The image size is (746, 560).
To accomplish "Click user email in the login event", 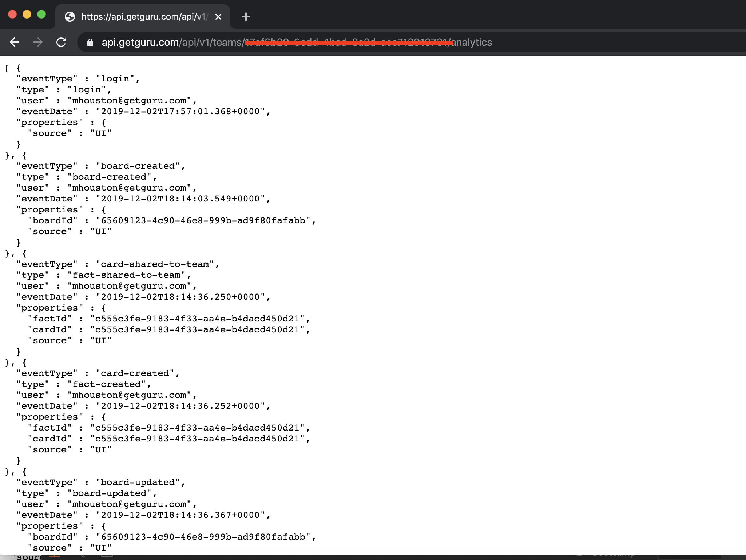I will point(130,101).
